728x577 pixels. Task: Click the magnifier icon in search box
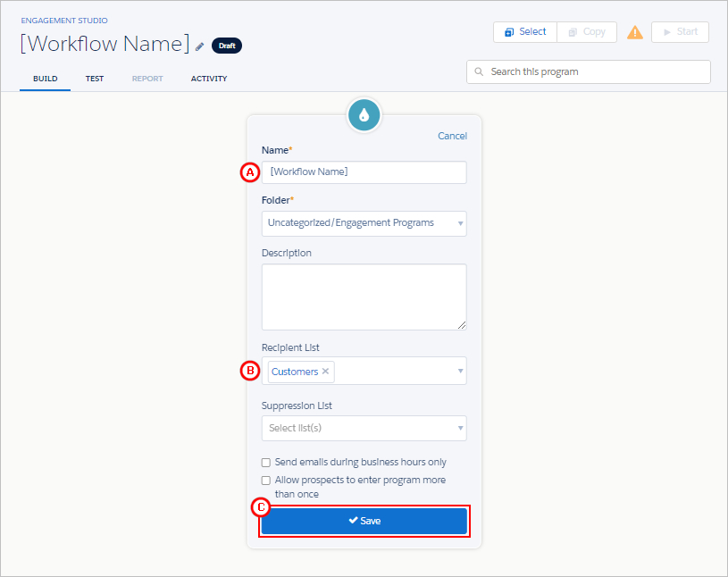[x=479, y=72]
